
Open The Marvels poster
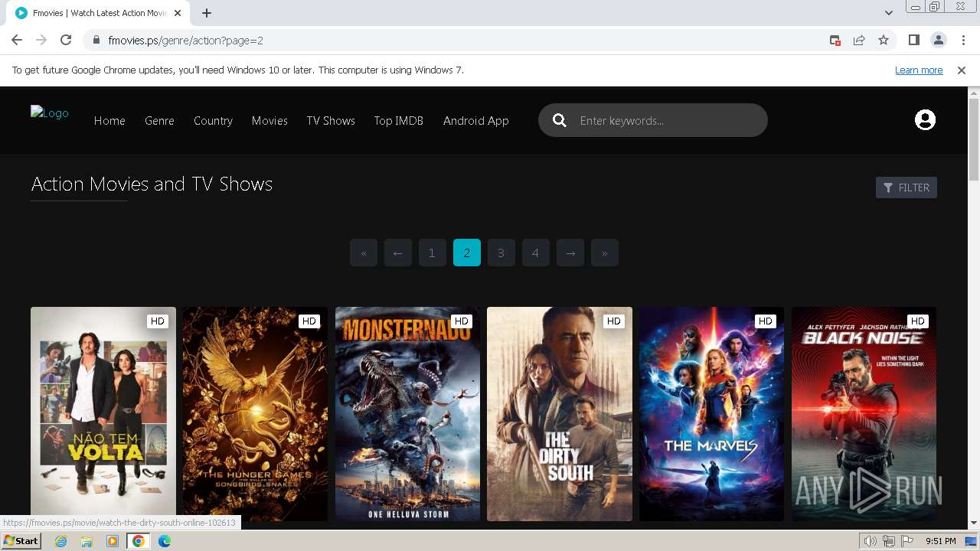click(711, 414)
